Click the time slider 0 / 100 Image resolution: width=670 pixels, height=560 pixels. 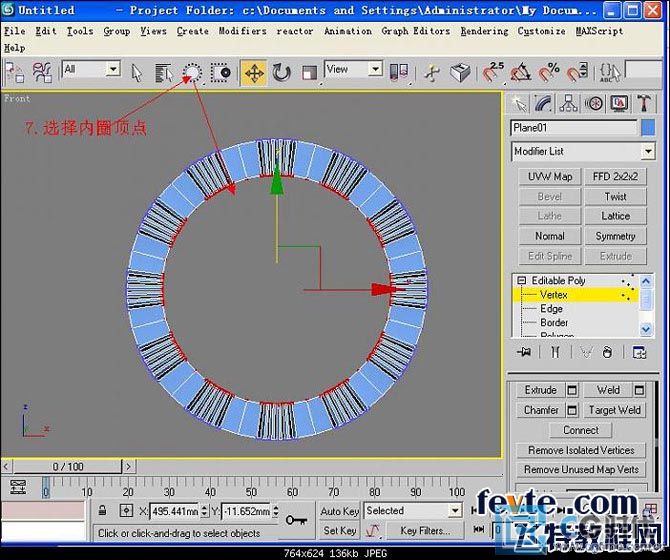tap(68, 466)
